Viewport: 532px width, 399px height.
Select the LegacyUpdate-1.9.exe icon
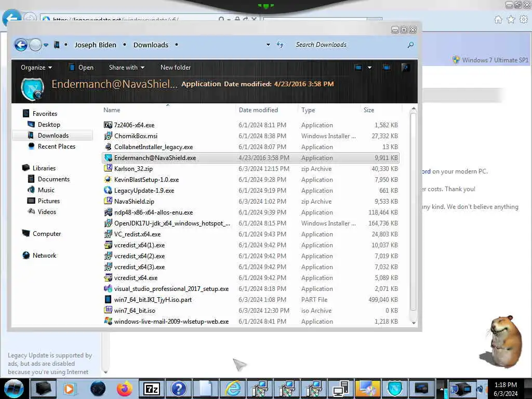point(108,190)
